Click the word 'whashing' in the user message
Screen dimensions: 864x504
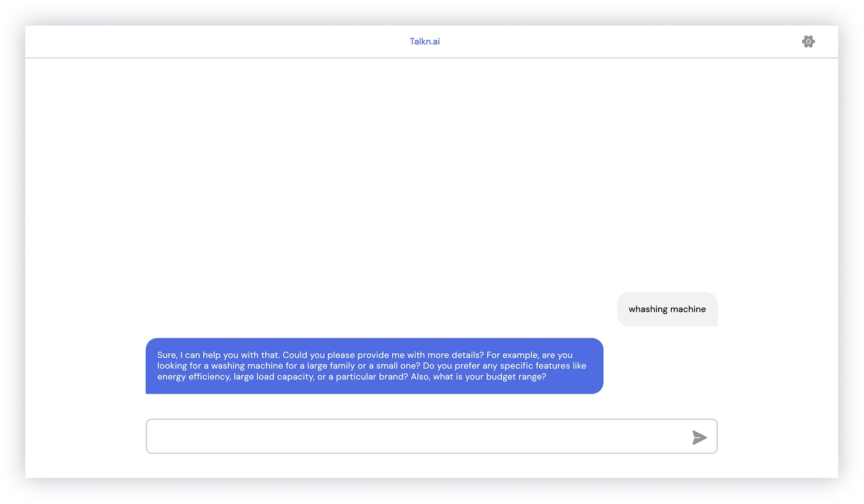point(648,309)
